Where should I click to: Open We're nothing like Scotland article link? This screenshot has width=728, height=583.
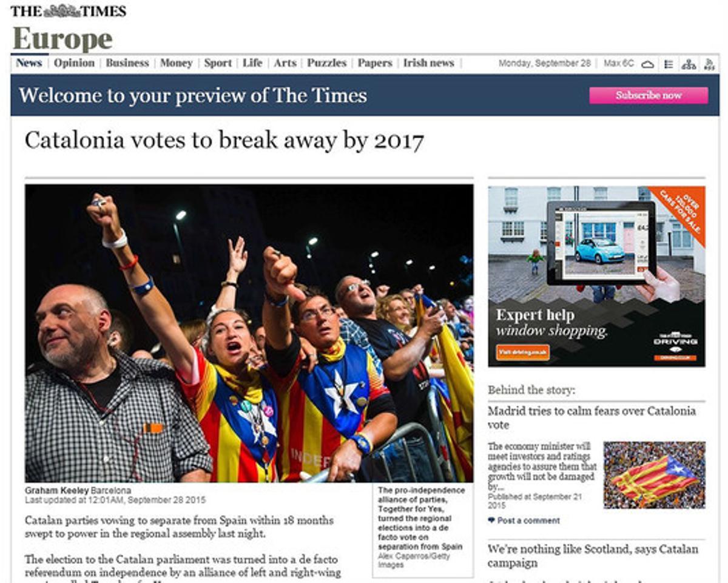(x=593, y=556)
